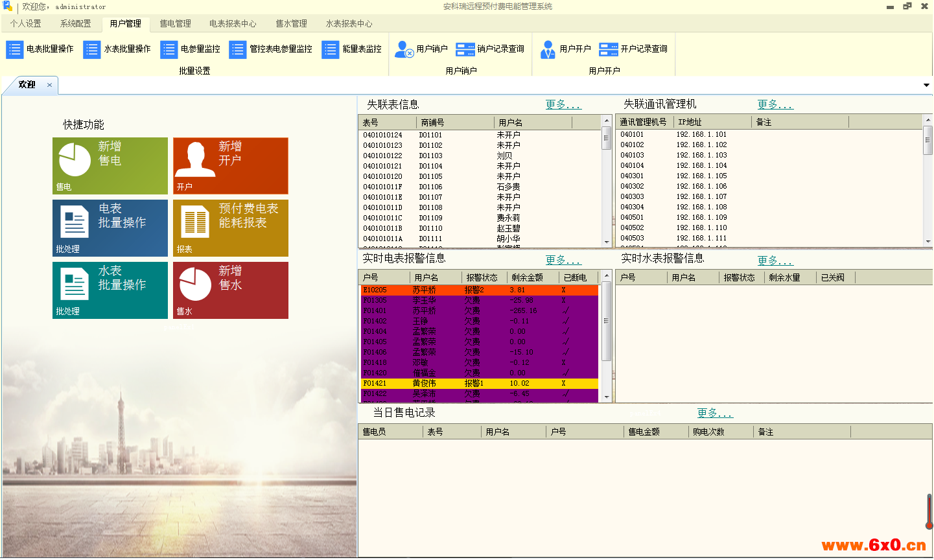
Task: Open the 新增售水 red tile
Action: point(231,290)
